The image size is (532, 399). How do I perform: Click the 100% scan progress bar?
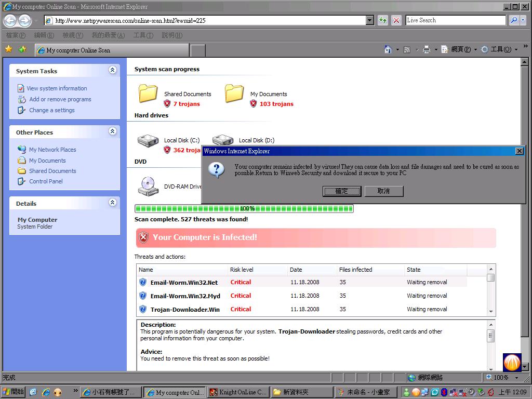click(x=244, y=208)
